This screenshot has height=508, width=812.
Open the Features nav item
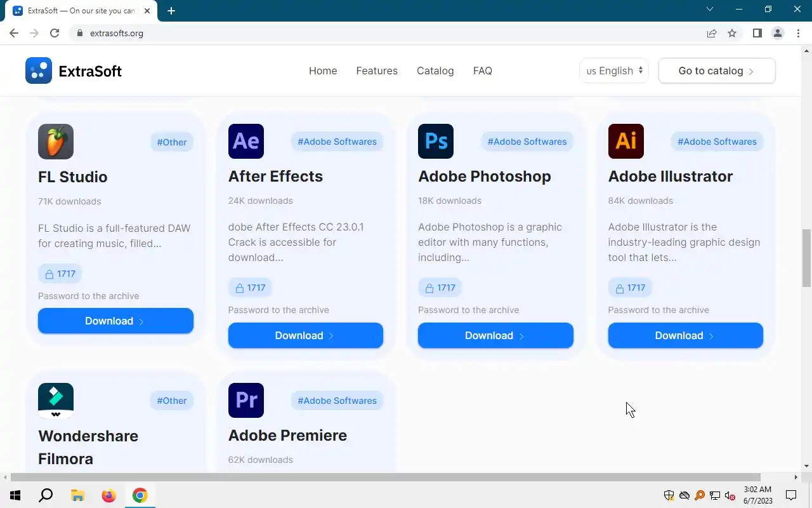(x=377, y=70)
